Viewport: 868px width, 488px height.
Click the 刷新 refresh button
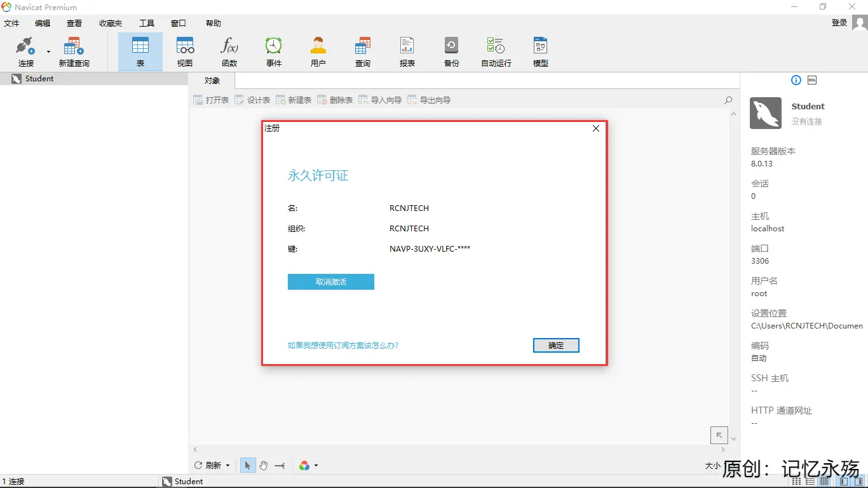click(x=208, y=466)
